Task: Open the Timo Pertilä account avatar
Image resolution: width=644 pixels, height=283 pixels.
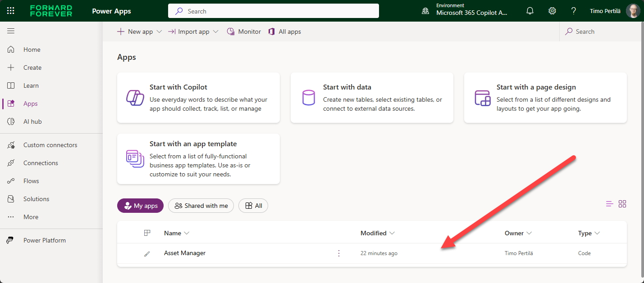Action: tap(633, 11)
